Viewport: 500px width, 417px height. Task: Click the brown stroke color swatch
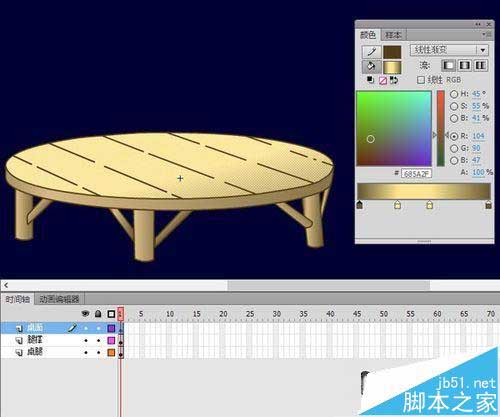pyautogui.click(x=392, y=52)
